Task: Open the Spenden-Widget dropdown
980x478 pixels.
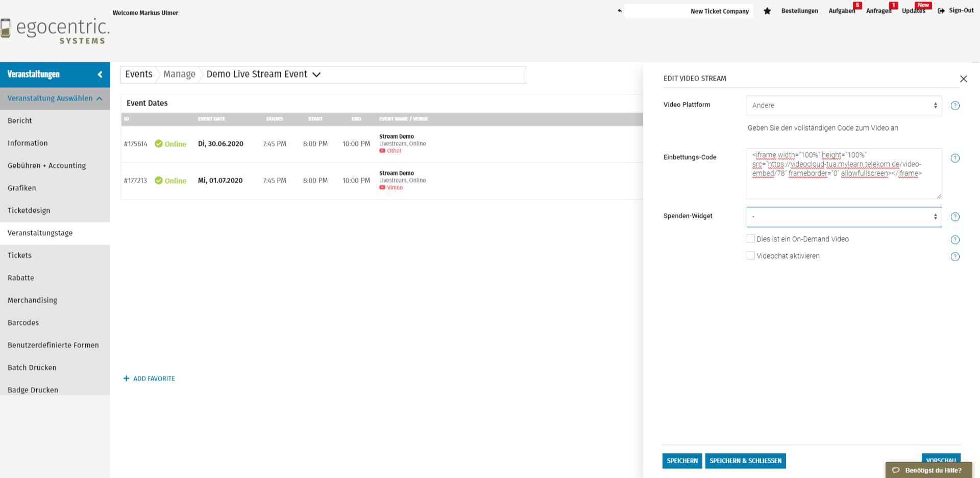Action: [x=844, y=217]
